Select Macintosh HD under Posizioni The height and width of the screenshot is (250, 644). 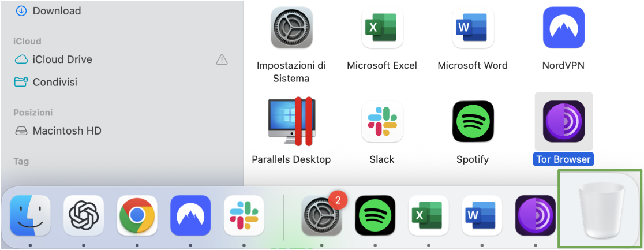[x=66, y=131]
